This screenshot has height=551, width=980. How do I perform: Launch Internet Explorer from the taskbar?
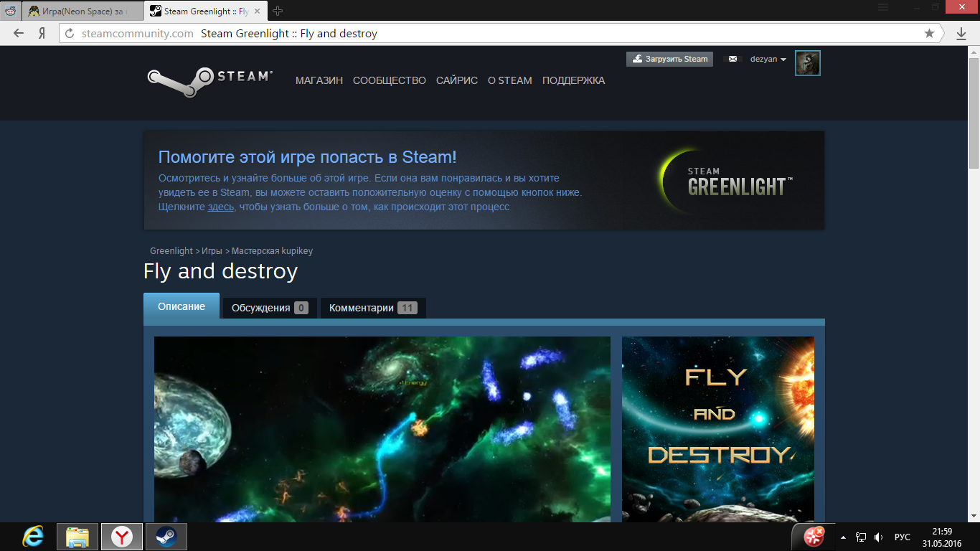[33, 537]
